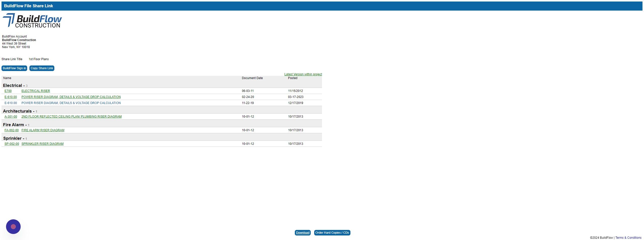Click posted date 11/15/2012
Image resolution: width=644 pixels, height=240 pixels.
coord(295,91)
